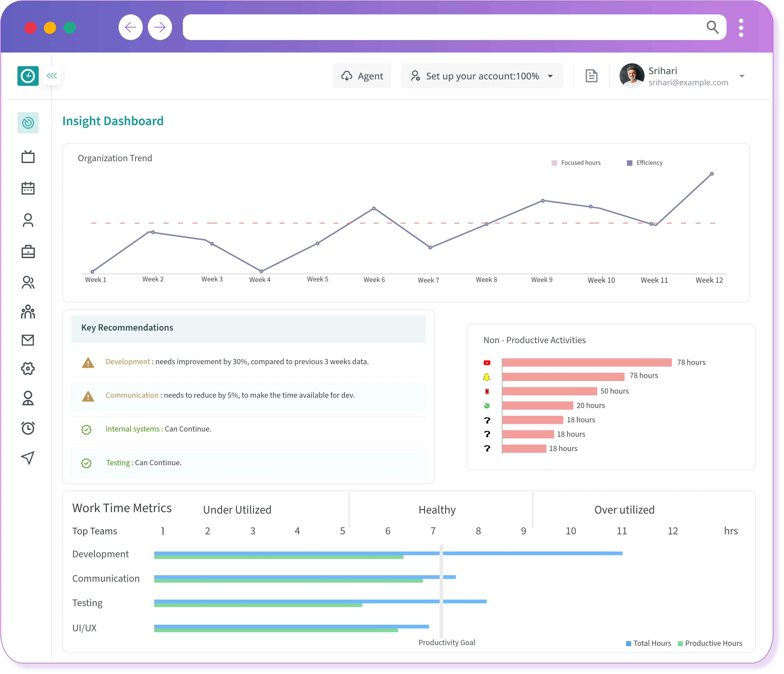The height and width of the screenshot is (674, 784).
Task: Click the Healthy heading
Action: click(x=437, y=510)
